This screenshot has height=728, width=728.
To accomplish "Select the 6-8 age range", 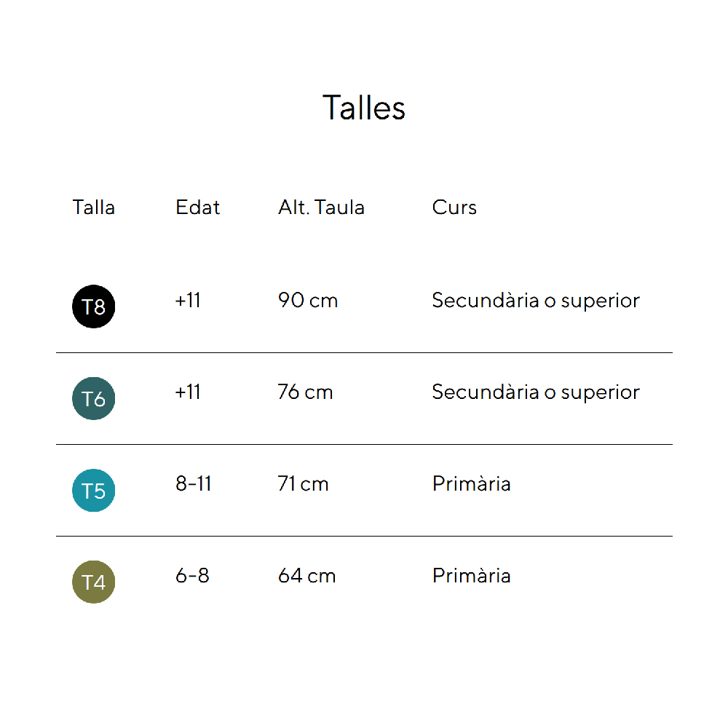I will 192,576.
